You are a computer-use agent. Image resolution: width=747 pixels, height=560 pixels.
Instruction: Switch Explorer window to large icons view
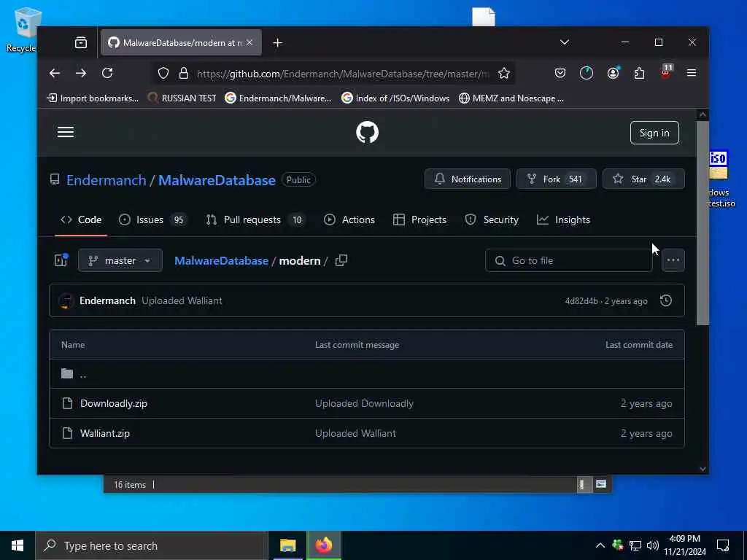(601, 484)
